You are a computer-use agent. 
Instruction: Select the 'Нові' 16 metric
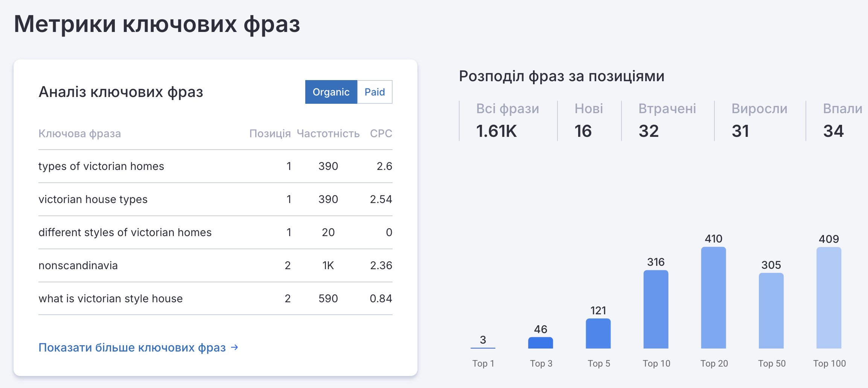pyautogui.click(x=588, y=121)
